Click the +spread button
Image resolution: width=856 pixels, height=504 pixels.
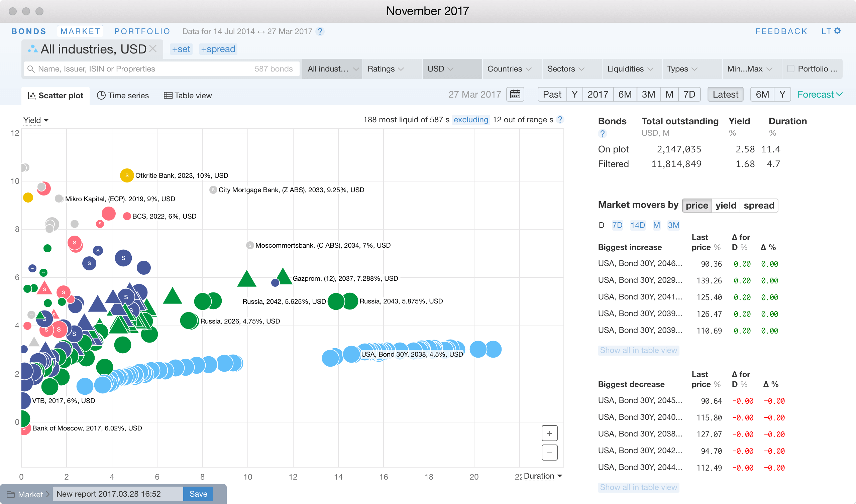[x=218, y=49]
